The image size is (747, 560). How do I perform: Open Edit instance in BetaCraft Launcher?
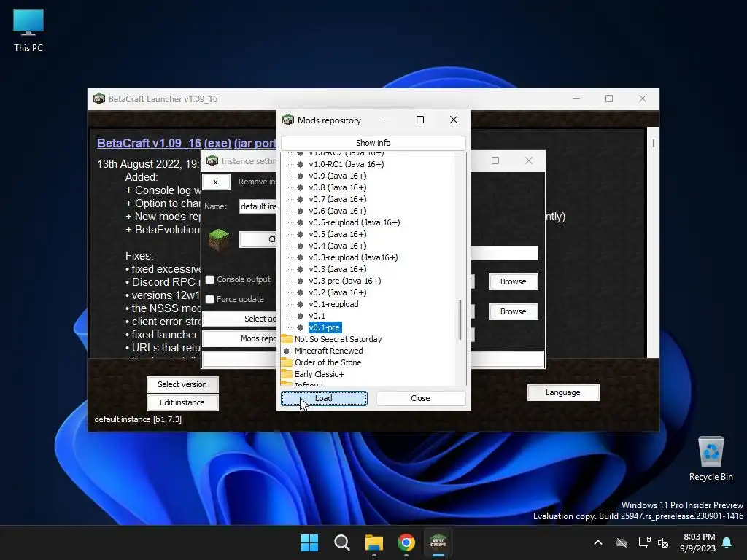[x=182, y=402]
